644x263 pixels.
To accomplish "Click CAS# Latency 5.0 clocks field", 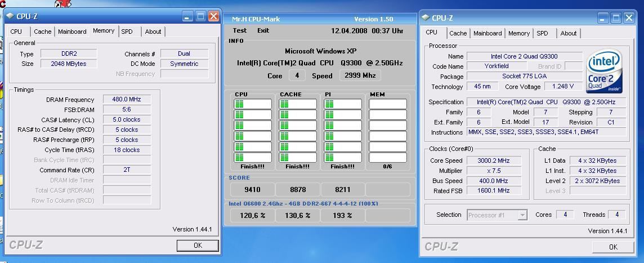I will 127,119.
